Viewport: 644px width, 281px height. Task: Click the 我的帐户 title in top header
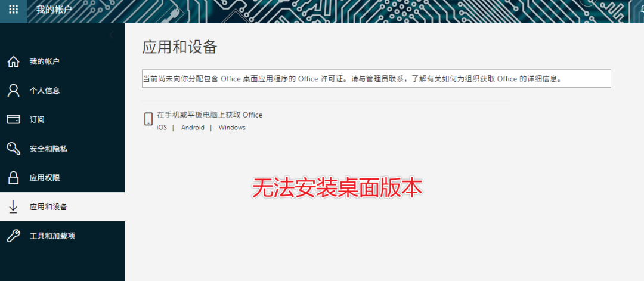click(54, 9)
